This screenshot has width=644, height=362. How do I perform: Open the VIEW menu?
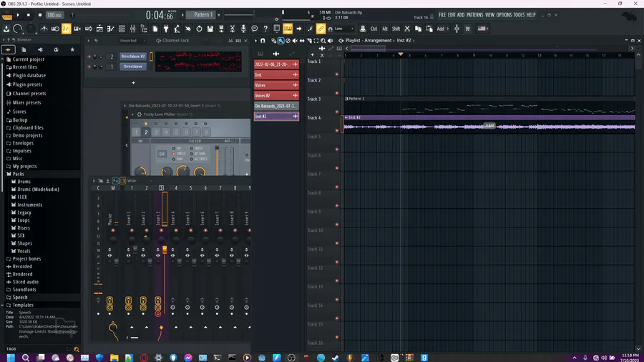489,15
